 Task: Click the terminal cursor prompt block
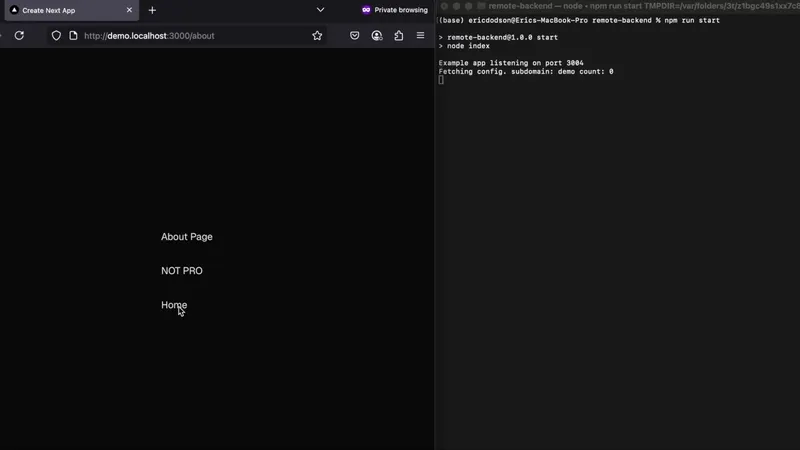441,80
